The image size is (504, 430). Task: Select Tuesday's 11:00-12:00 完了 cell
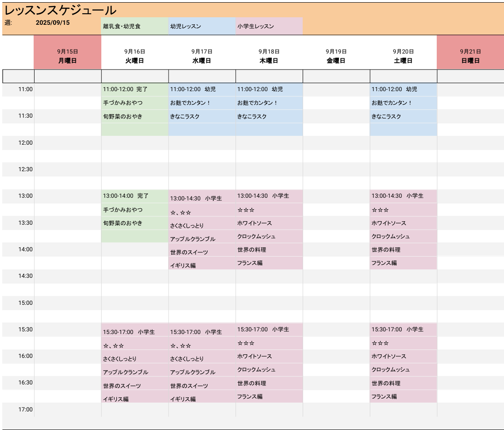135,89
